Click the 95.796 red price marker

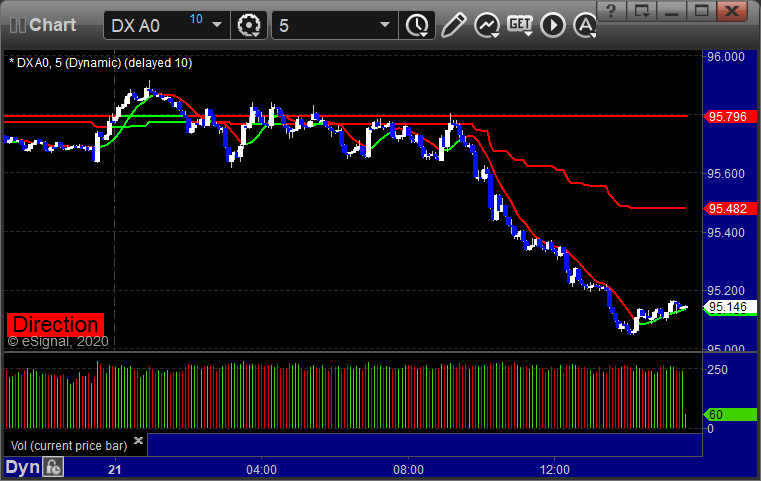(x=728, y=117)
